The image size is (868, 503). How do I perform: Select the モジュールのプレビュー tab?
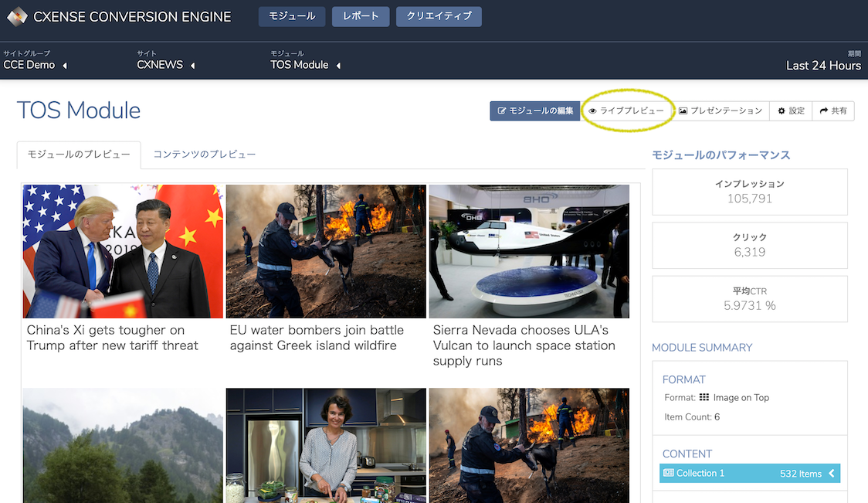79,155
